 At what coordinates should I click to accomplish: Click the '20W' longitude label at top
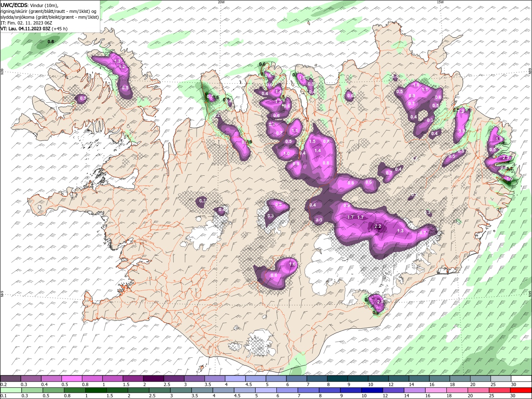click(221, 2)
